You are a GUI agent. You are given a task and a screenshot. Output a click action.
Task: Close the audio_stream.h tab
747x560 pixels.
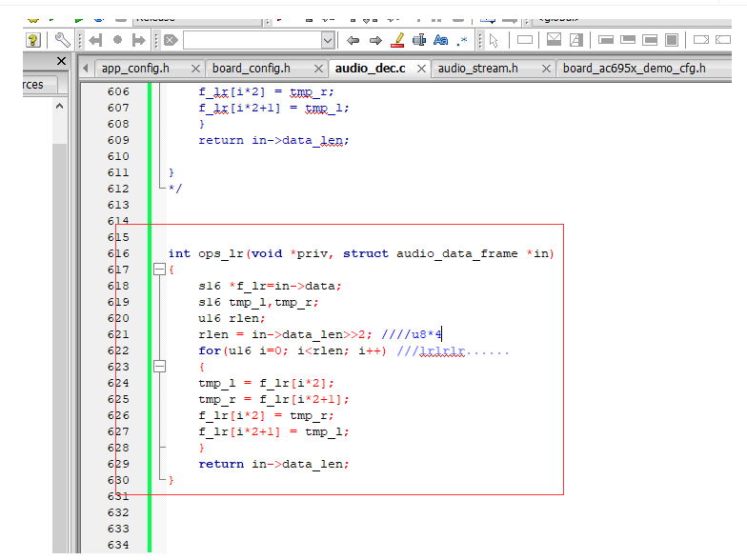pos(547,69)
